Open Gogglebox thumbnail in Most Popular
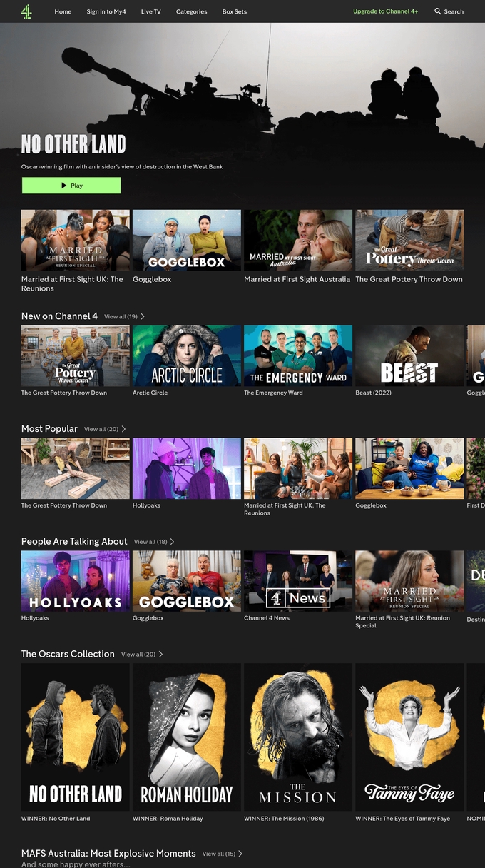The height and width of the screenshot is (868, 485). click(x=409, y=469)
